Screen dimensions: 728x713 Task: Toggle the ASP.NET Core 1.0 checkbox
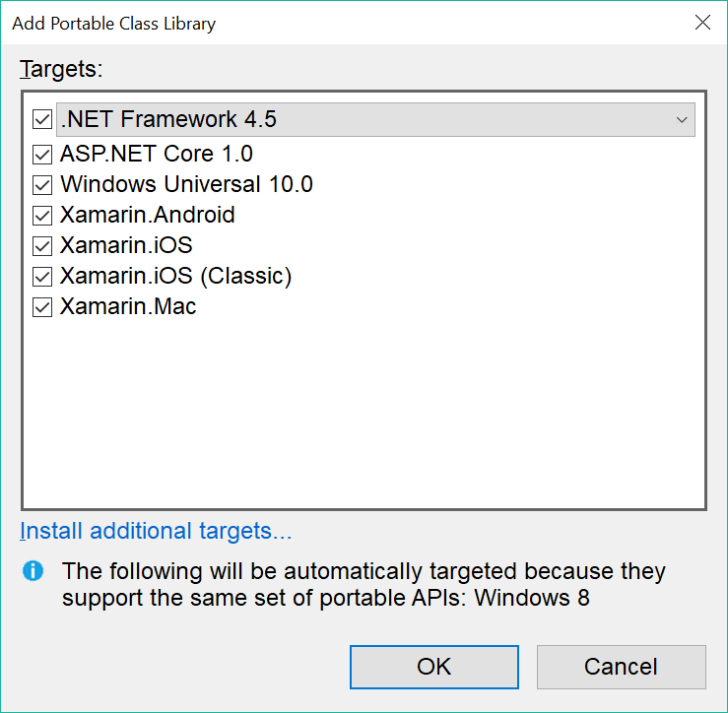click(x=42, y=155)
